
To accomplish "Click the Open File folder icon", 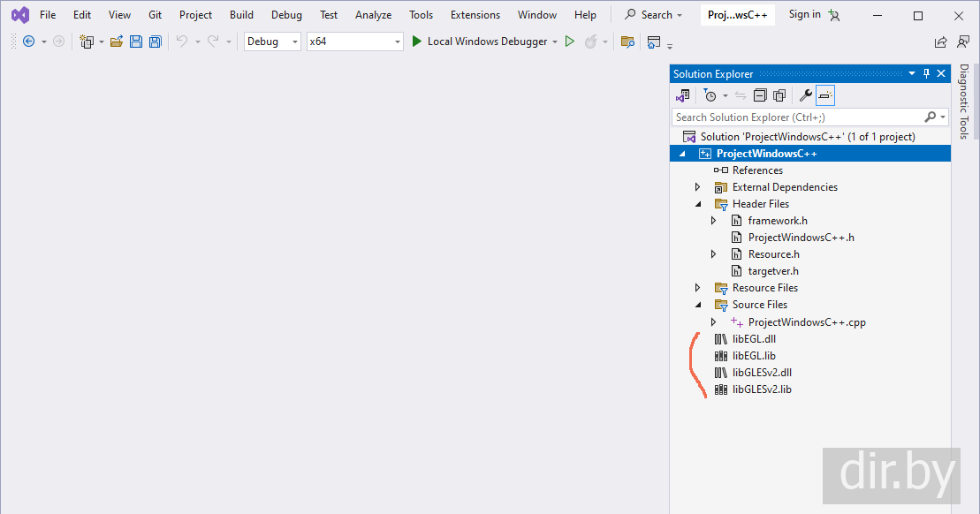I will tap(117, 42).
